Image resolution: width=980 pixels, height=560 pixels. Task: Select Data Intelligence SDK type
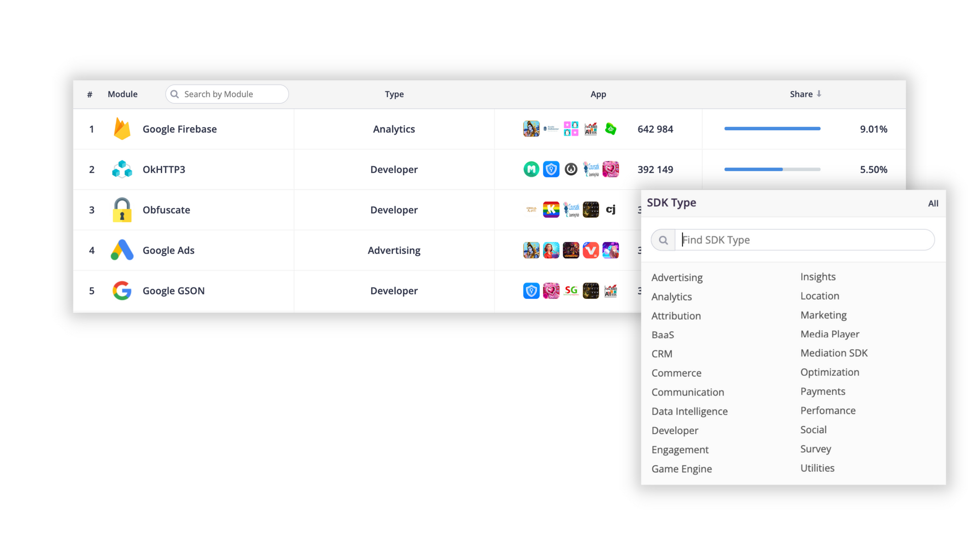tap(689, 412)
